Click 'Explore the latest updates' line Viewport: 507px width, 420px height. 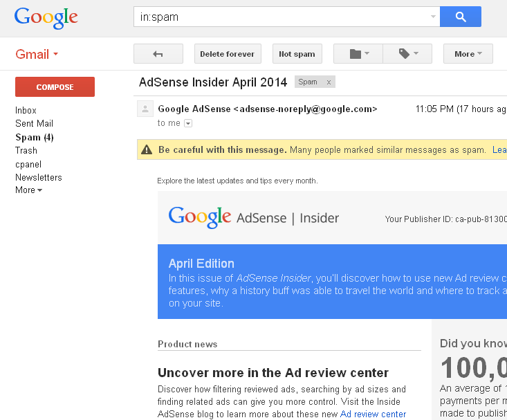coord(237,181)
